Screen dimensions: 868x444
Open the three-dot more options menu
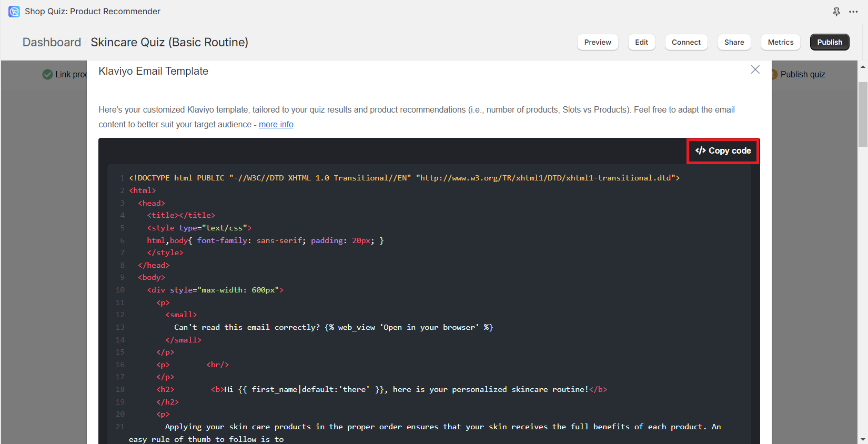pos(853,12)
